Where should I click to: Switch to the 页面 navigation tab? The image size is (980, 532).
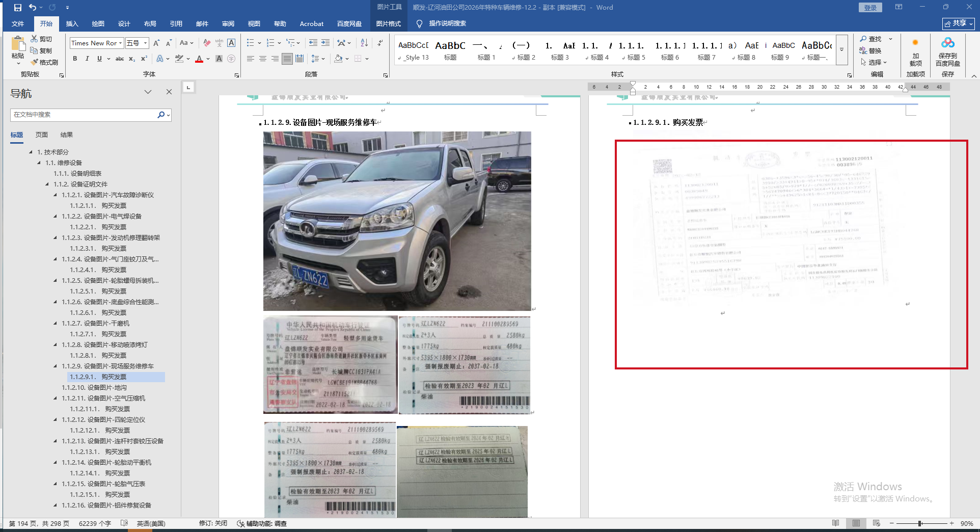(42, 135)
